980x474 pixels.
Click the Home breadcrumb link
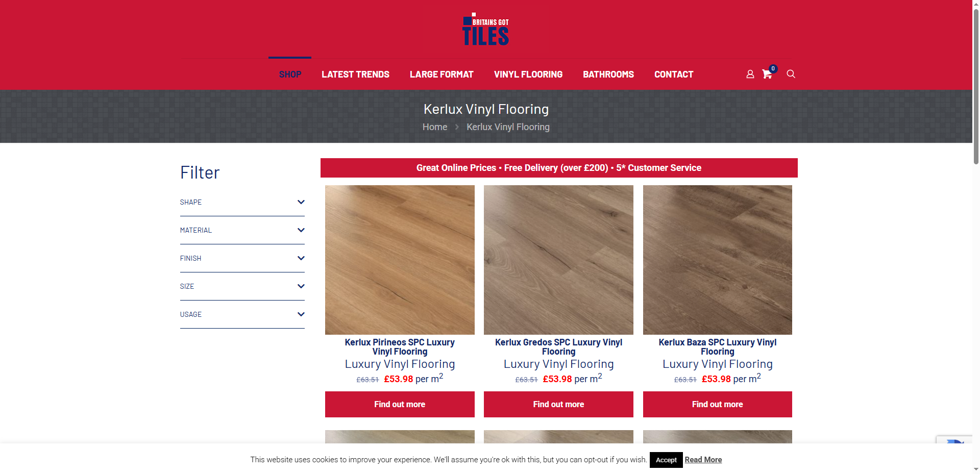(x=435, y=127)
